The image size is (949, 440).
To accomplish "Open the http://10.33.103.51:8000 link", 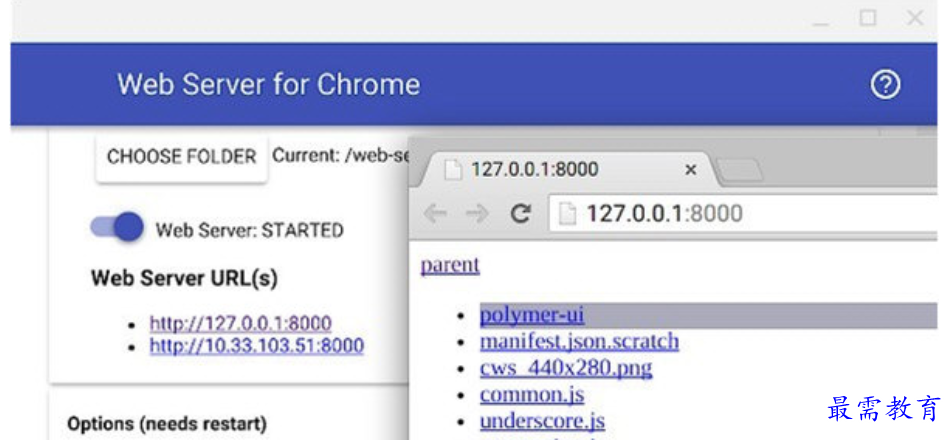I will coord(257,346).
